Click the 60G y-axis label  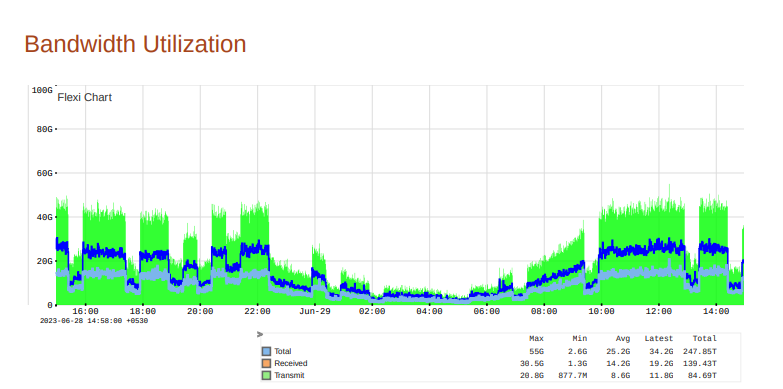(x=44, y=173)
